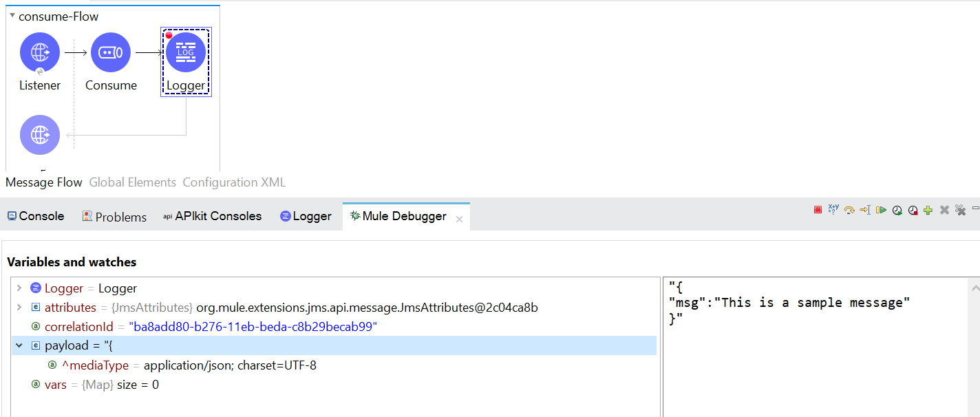The width and height of the screenshot is (980, 417).
Task: Click the red Terminate debug session icon
Action: point(818,210)
